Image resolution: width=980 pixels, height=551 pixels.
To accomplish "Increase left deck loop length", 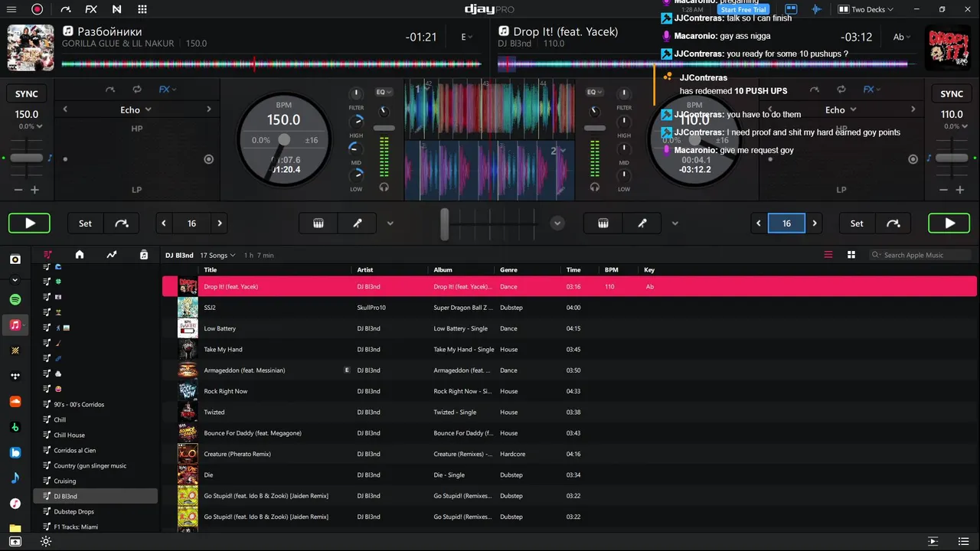I will coord(220,223).
